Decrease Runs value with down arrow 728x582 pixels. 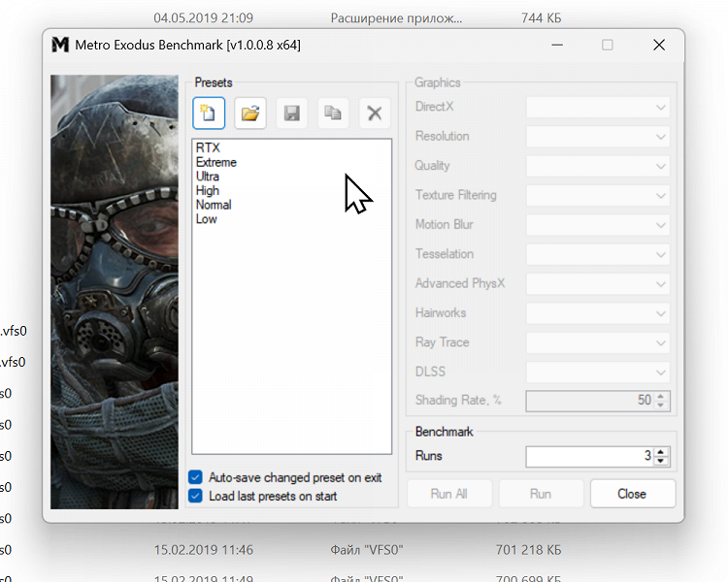tap(661, 462)
